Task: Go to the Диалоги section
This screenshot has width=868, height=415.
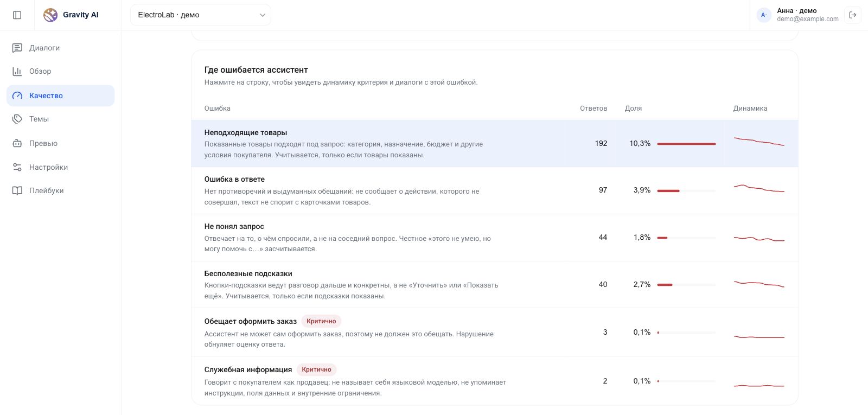Action: (61, 48)
